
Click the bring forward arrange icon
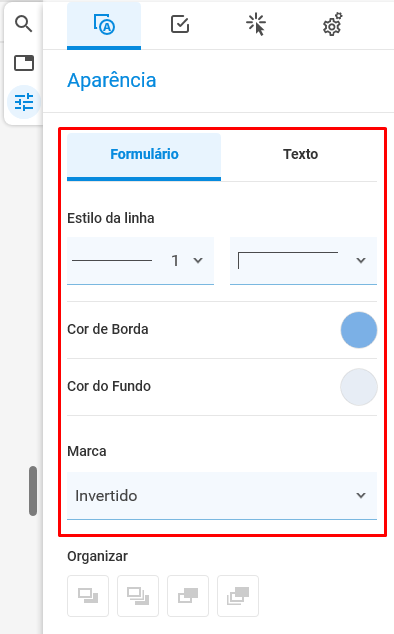(88, 596)
